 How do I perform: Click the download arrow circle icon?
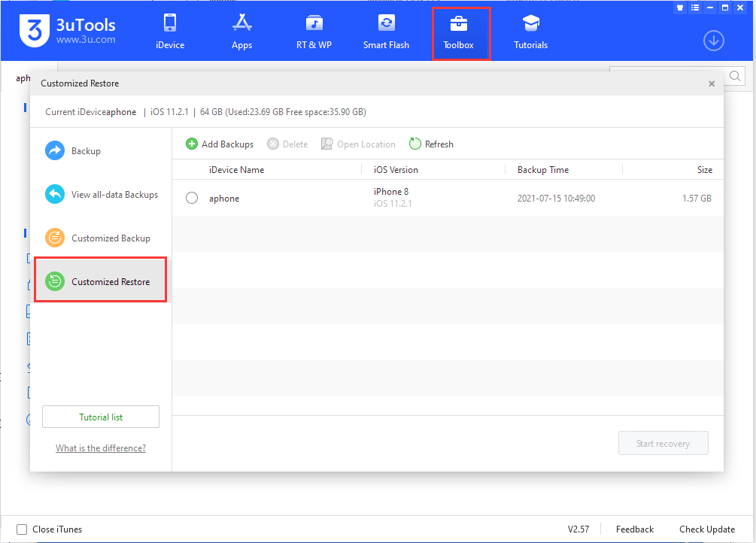pyautogui.click(x=713, y=41)
